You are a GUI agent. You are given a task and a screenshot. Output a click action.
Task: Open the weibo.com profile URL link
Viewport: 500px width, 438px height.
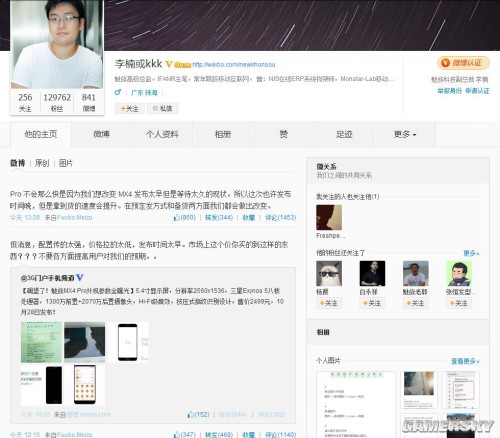click(234, 64)
